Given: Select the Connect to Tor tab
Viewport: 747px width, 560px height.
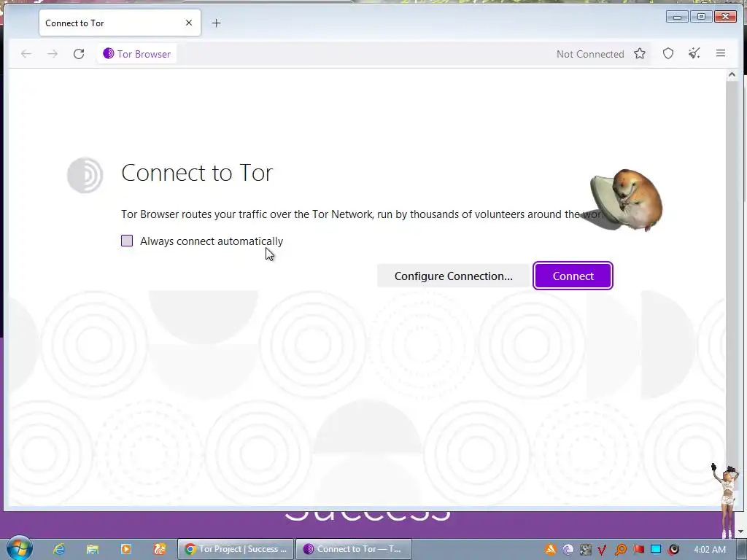Looking at the screenshot, I should pyautogui.click(x=120, y=23).
